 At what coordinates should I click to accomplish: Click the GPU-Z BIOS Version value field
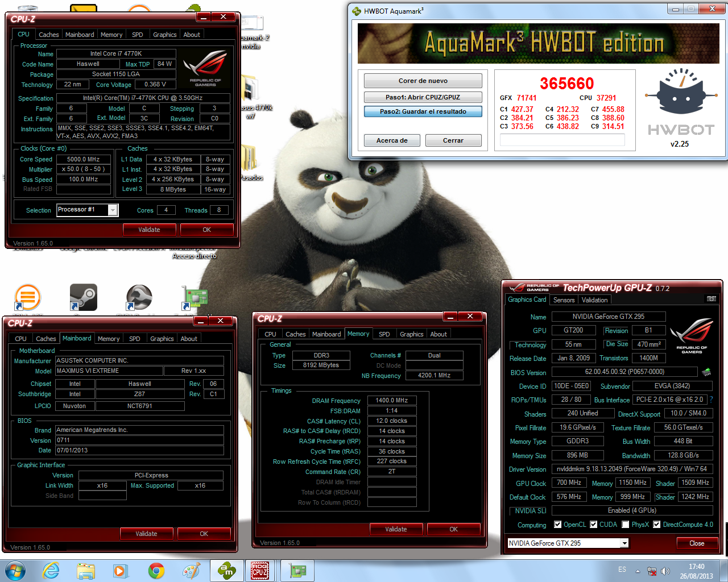pyautogui.click(x=624, y=372)
